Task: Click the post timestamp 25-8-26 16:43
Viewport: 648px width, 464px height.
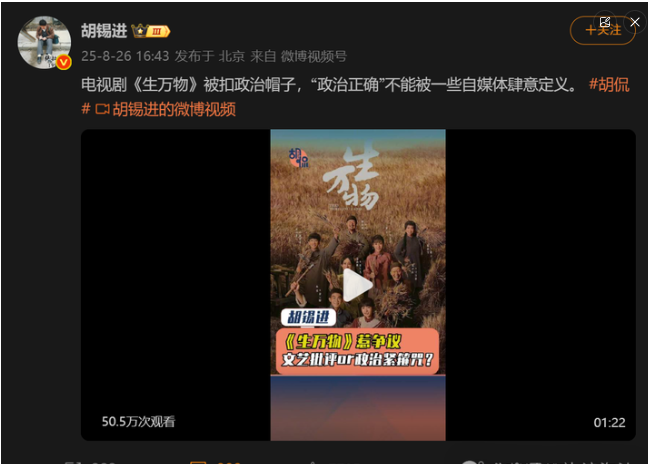Action: (x=125, y=56)
